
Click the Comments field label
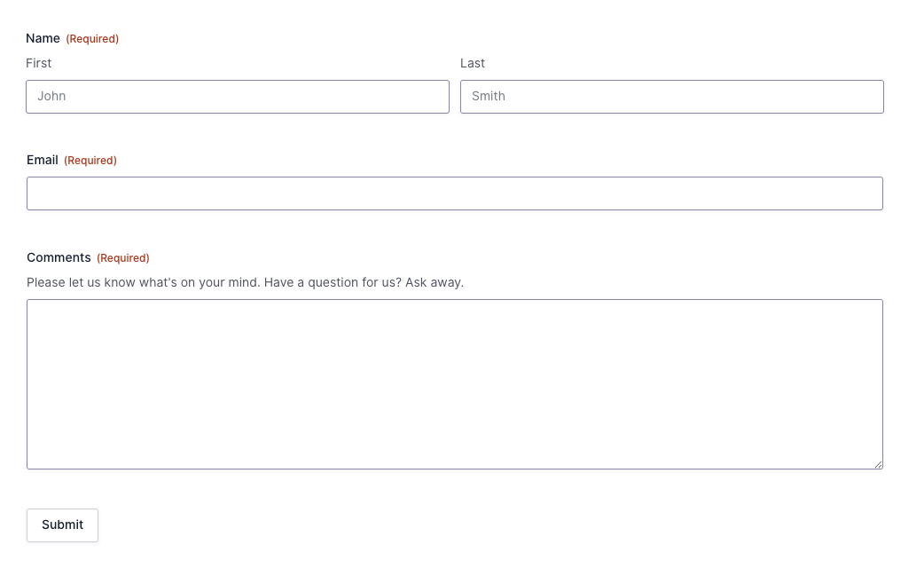pos(59,257)
